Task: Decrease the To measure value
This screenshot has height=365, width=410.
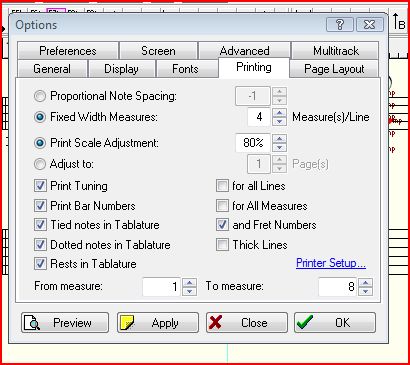Action: coord(366,291)
